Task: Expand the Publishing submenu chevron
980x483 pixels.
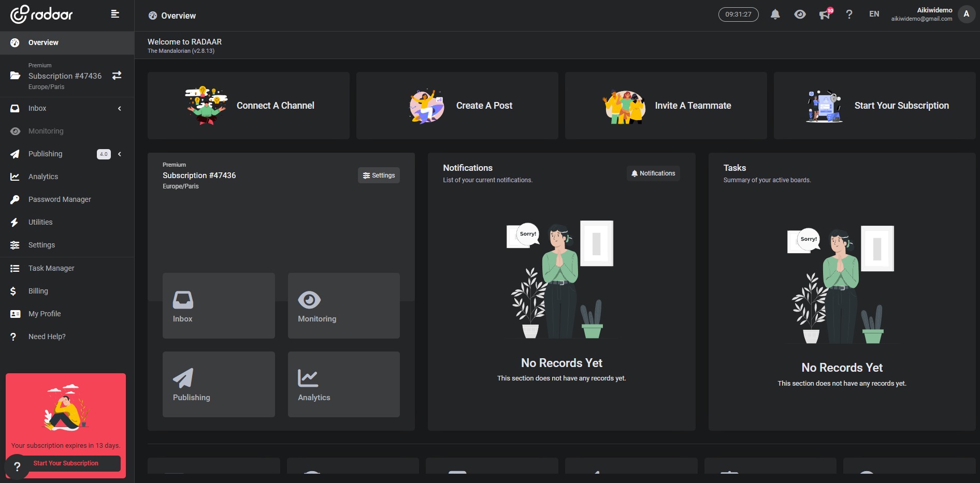Action: (120, 154)
